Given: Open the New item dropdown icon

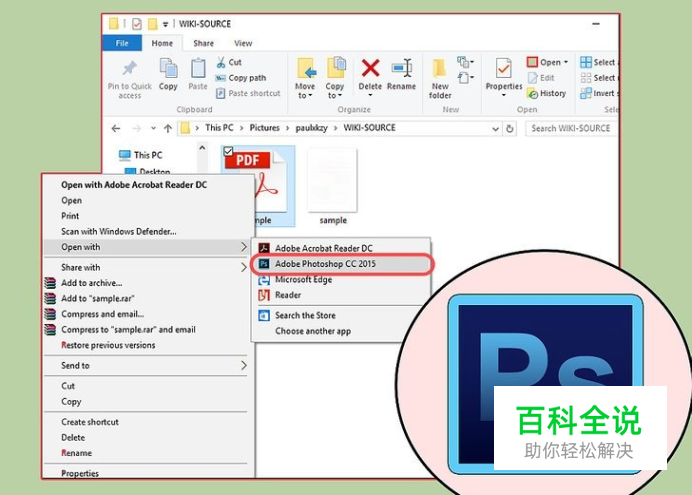Looking at the screenshot, I should coord(465,61).
